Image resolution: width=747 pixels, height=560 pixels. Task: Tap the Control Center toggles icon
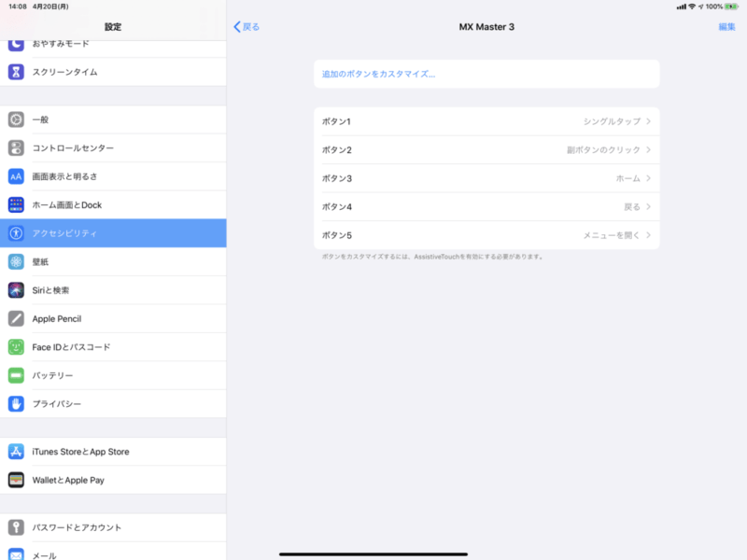16,148
